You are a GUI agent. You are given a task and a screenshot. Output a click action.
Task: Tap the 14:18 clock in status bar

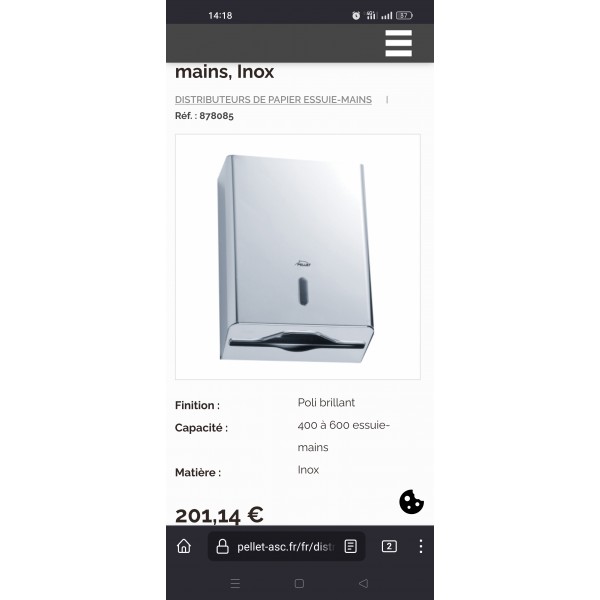tap(220, 16)
